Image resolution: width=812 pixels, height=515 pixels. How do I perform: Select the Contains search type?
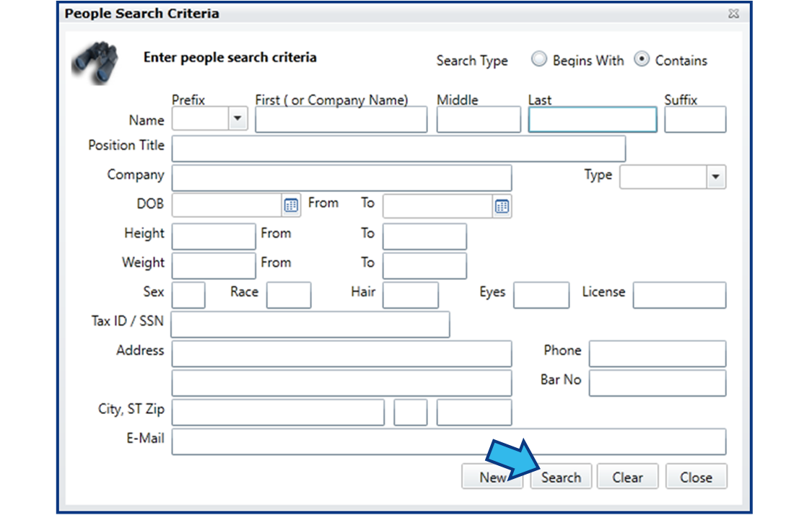(x=642, y=59)
